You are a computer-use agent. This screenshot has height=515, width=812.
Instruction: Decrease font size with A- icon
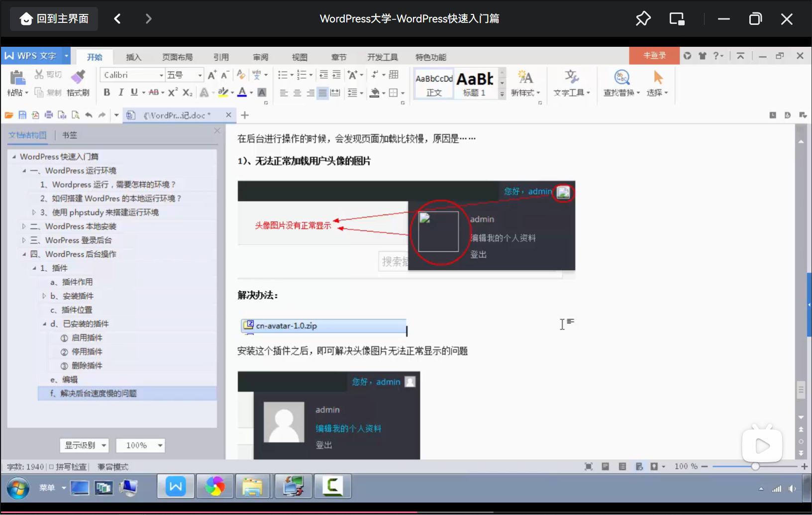click(225, 75)
